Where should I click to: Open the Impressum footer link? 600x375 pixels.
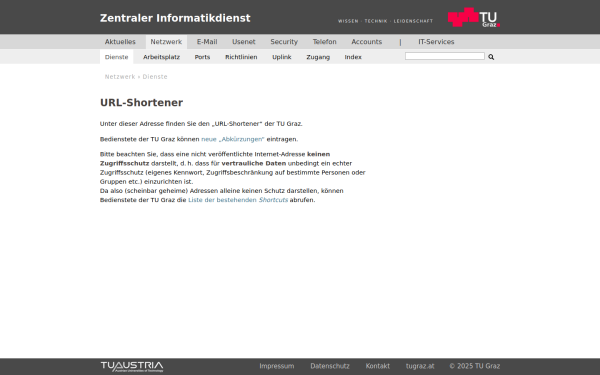[277, 366]
